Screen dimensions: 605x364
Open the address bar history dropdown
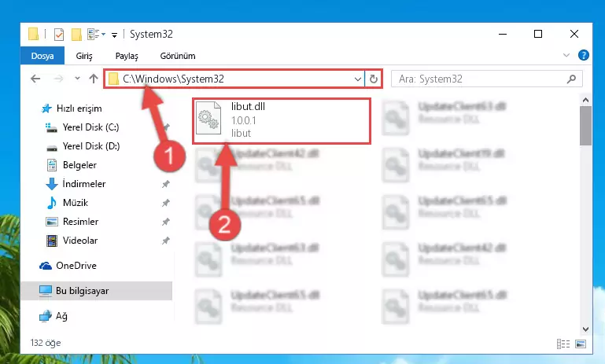358,79
